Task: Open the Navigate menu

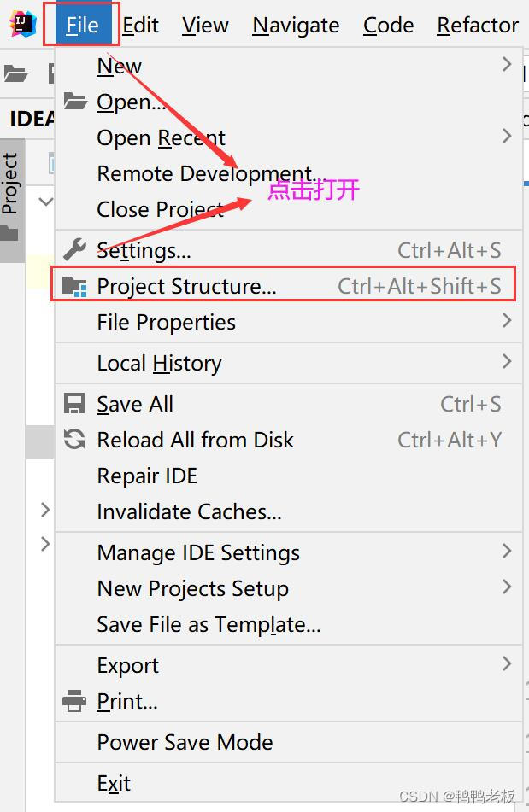Action: tap(296, 25)
